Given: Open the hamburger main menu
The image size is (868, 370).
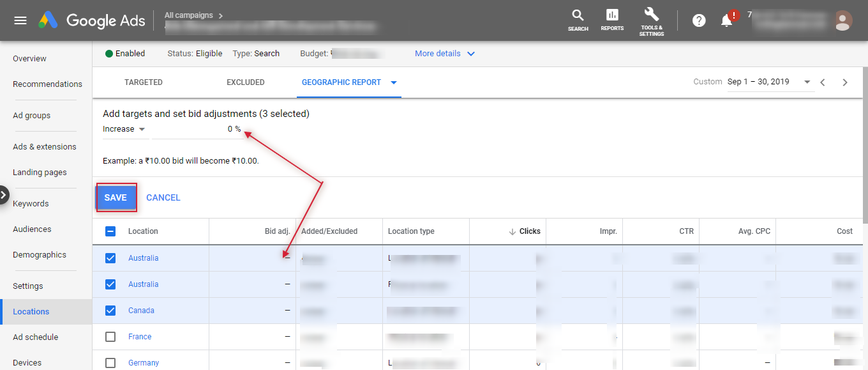Looking at the screenshot, I should (x=20, y=20).
